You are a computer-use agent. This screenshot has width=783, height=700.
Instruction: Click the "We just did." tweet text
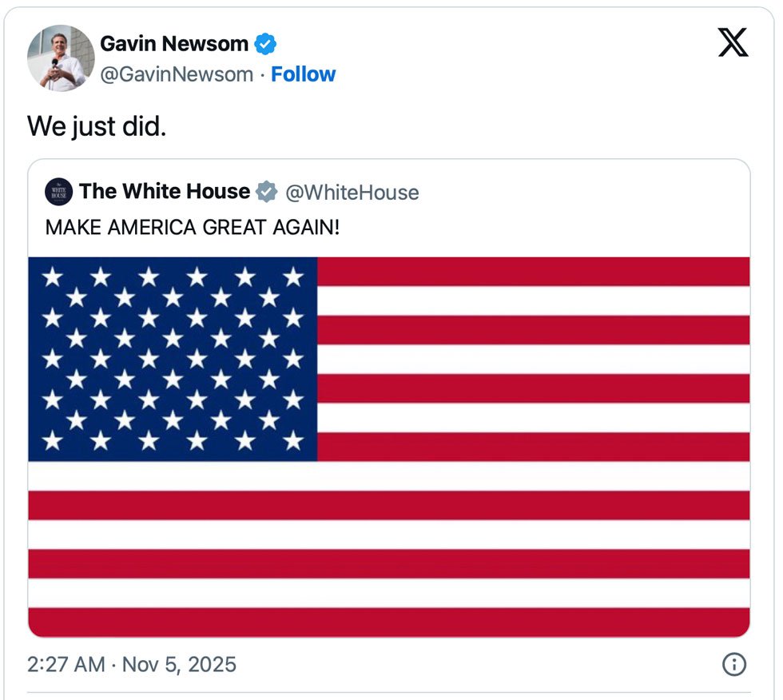coord(97,126)
